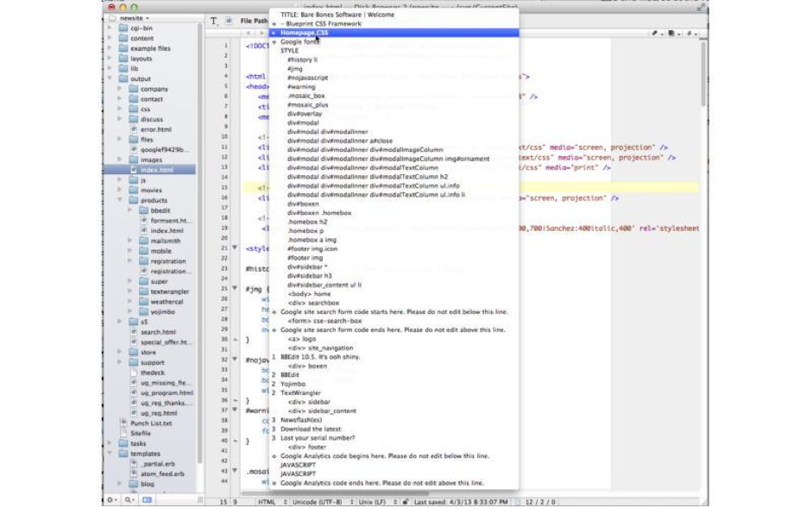Fold the #nojavascript block at line 32
Screen dimensions: 812x507
(235, 359)
